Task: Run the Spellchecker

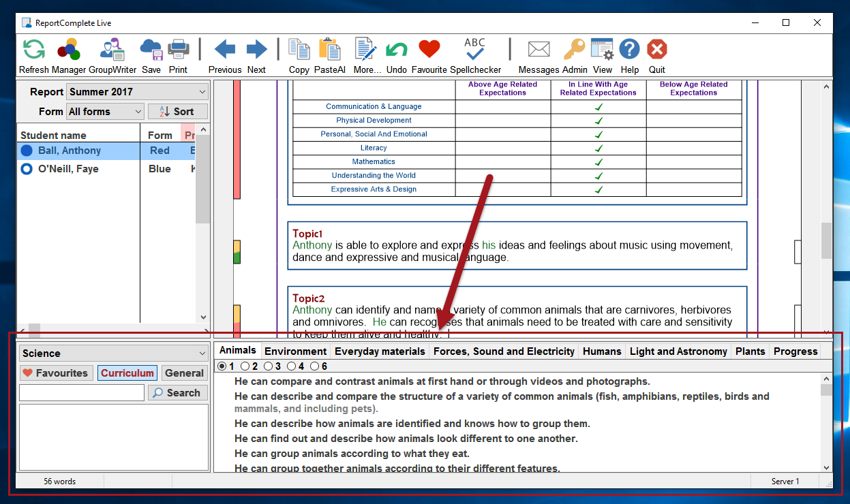Action: (x=475, y=50)
